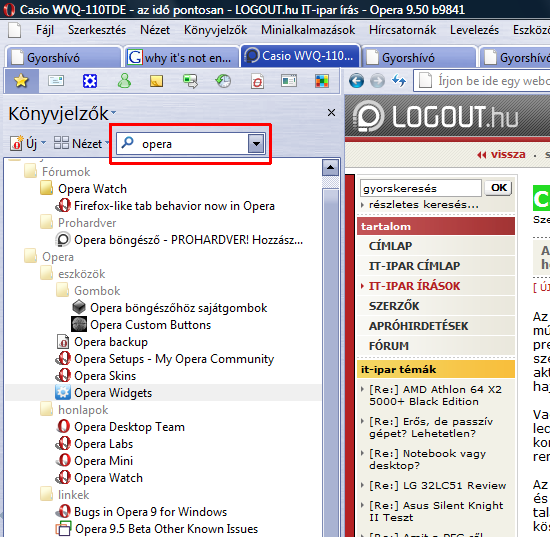
Task: Open the Könyvjelzők menu in the menu bar
Action: tap(215, 30)
